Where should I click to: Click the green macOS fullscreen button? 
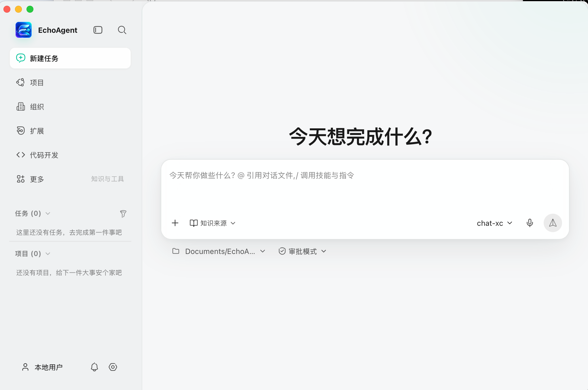coord(30,9)
